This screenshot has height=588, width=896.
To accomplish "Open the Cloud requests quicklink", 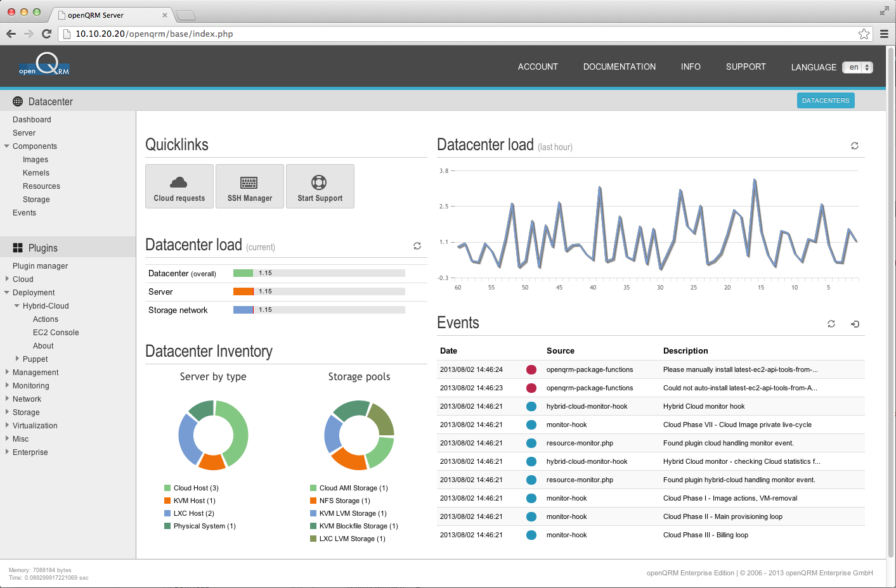I will click(x=179, y=186).
